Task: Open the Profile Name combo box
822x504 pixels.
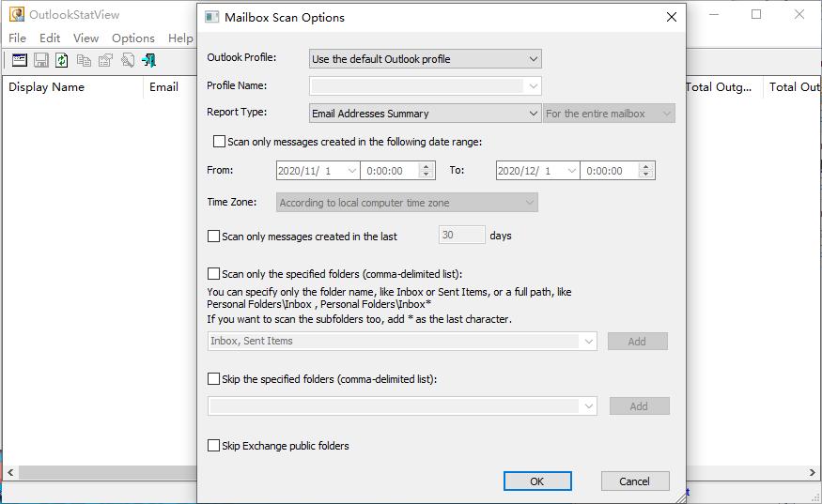Action: (x=426, y=86)
